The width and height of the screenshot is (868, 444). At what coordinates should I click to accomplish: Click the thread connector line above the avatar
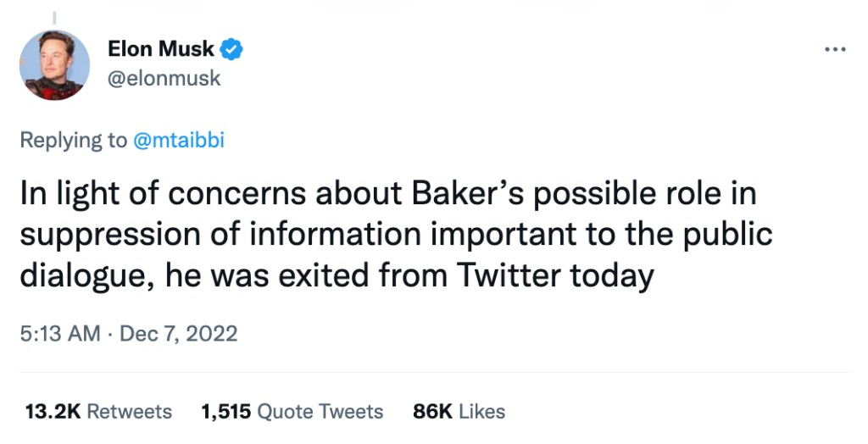(53, 17)
